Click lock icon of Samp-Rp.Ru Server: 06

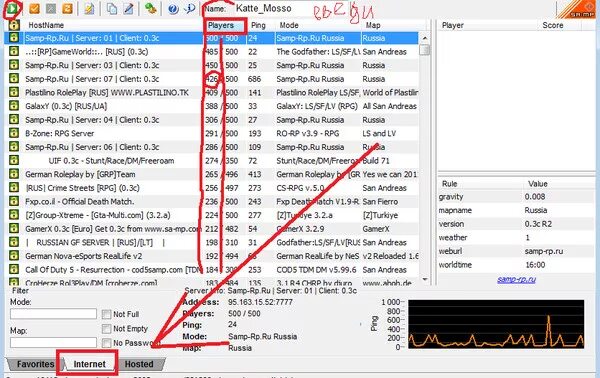[x=14, y=147]
